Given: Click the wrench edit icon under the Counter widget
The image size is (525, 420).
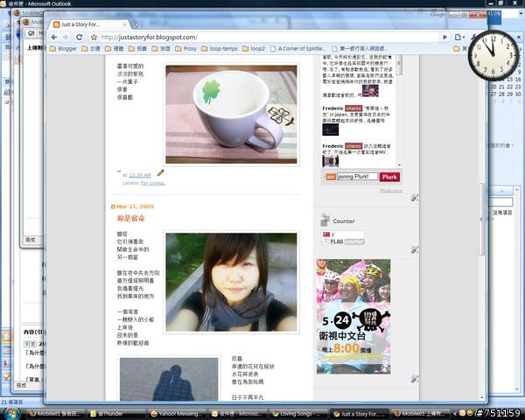Looking at the screenshot, I should pyautogui.click(x=415, y=249).
